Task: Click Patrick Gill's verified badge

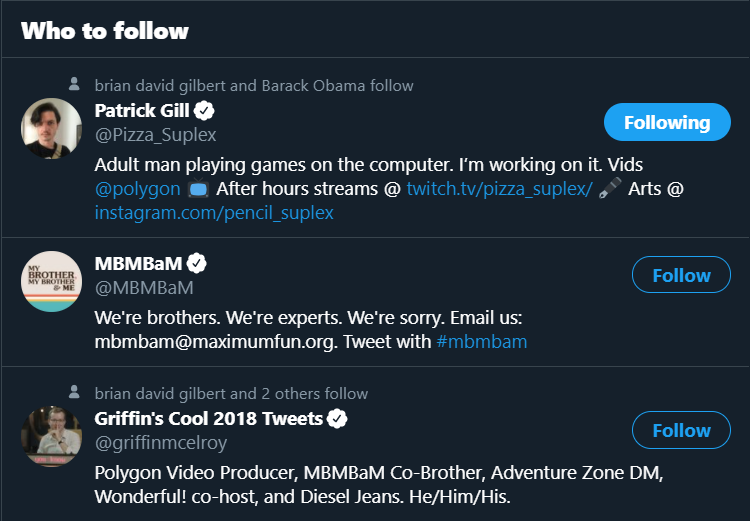Action: (205, 110)
